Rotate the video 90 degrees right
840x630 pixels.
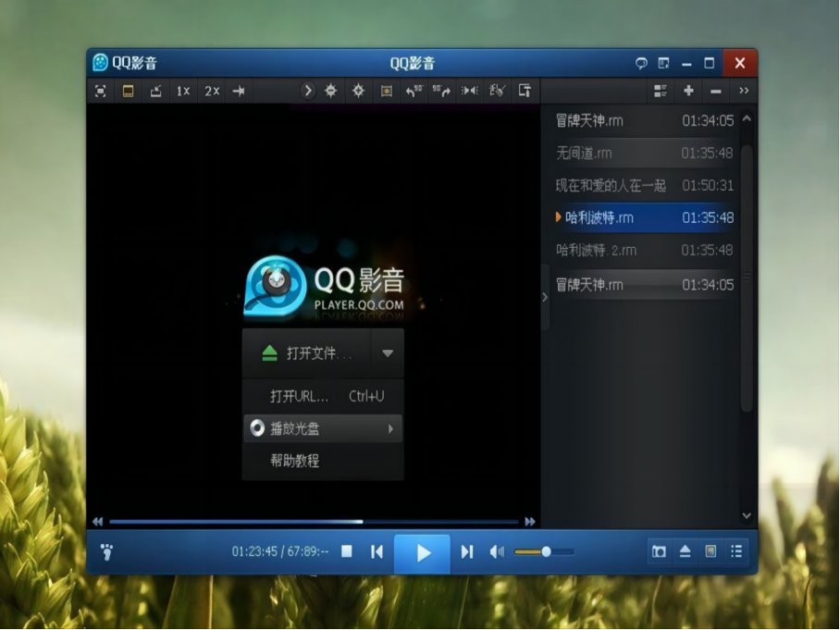(x=441, y=91)
